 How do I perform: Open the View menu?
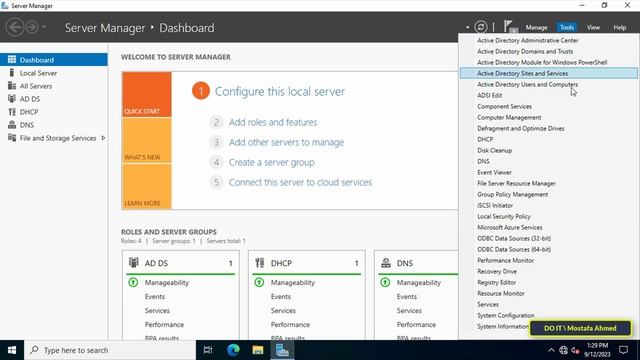(x=593, y=27)
